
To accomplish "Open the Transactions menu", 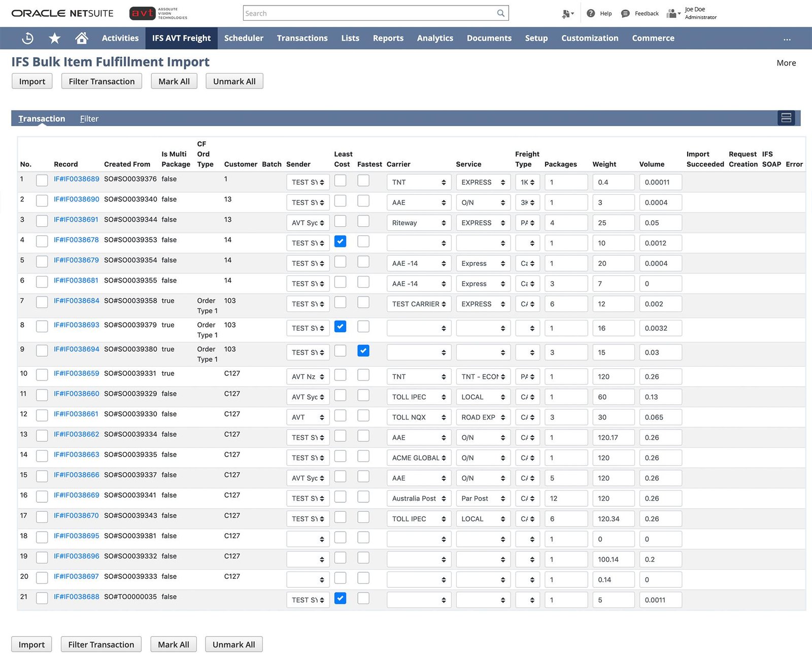I will click(x=302, y=38).
